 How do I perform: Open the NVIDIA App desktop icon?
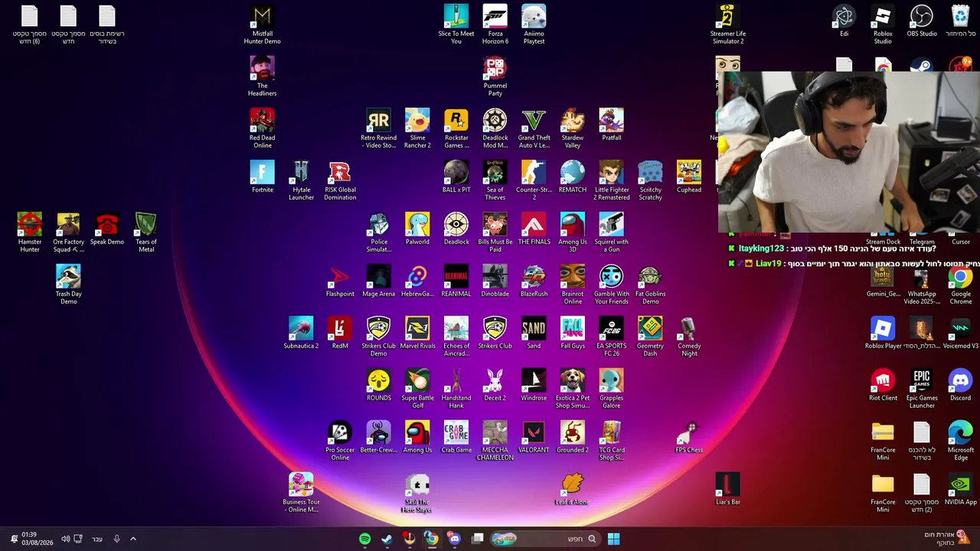(960, 489)
